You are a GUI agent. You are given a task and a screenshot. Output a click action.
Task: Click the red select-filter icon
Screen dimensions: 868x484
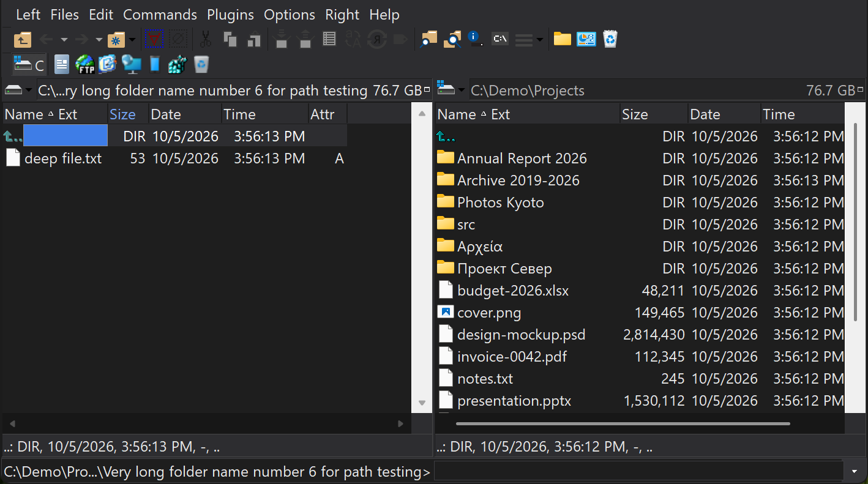[x=154, y=40]
